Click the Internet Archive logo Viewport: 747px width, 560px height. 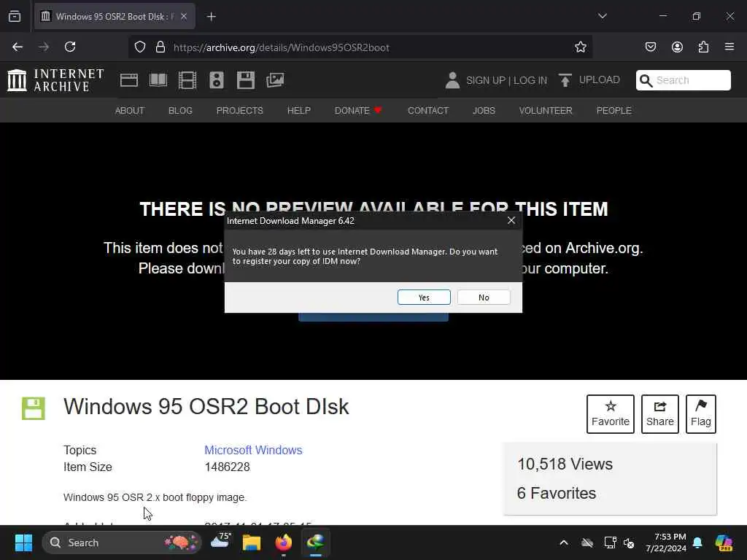pos(55,80)
